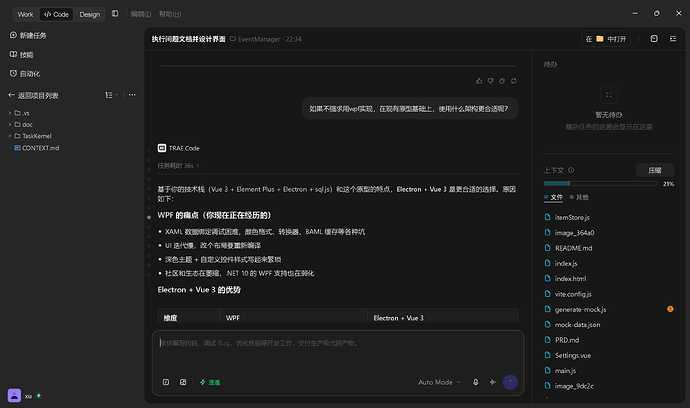Screen dimensions: 690x408
Task: Click the empty to-do list placeholder icon
Action: pos(609,95)
